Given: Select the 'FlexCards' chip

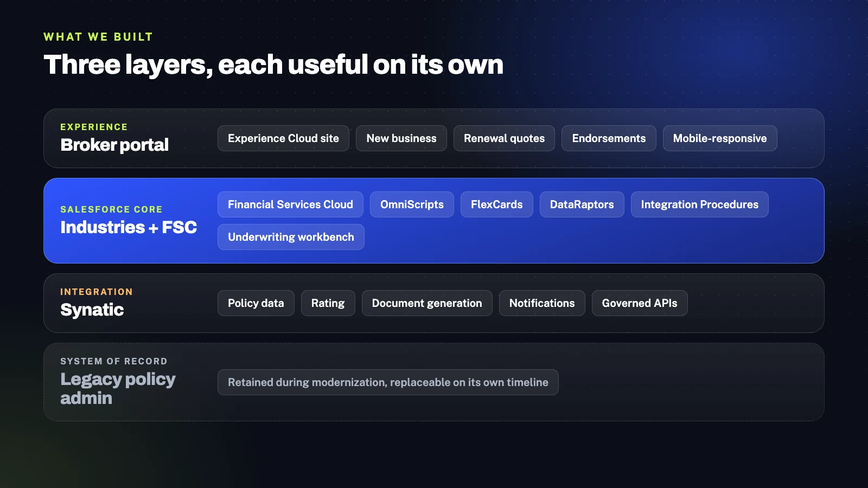Looking at the screenshot, I should pos(497,204).
